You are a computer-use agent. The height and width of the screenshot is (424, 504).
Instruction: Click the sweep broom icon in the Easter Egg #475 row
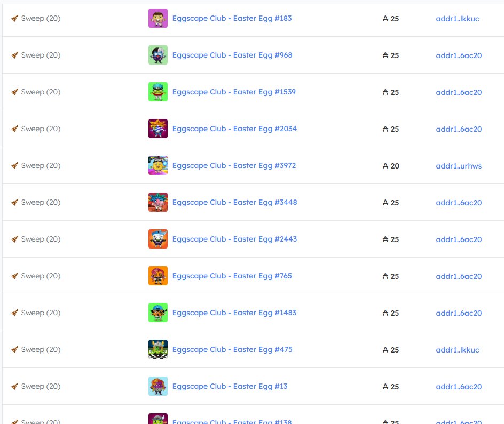click(15, 349)
